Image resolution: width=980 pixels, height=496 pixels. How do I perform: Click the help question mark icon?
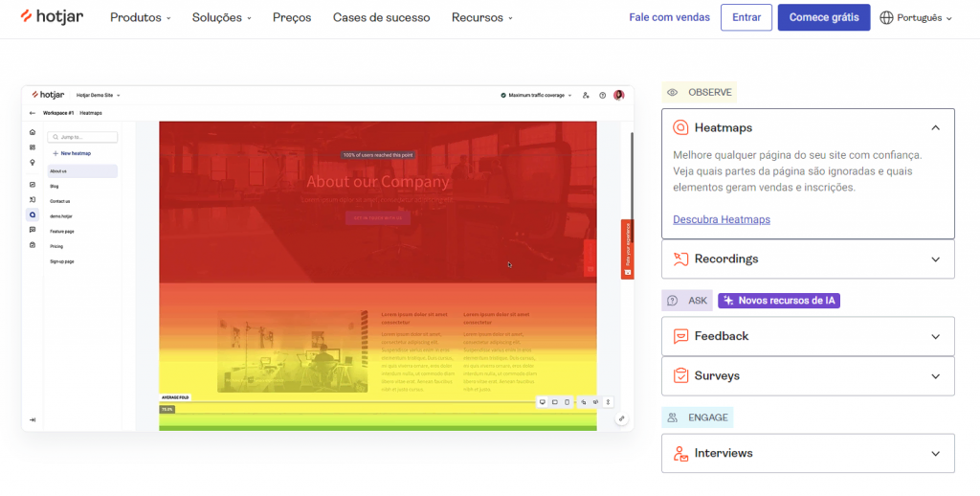point(603,95)
